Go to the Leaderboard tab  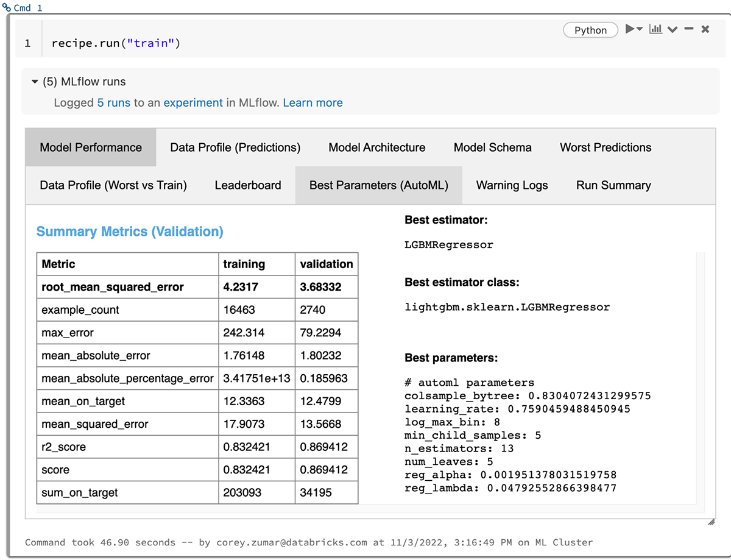coord(248,185)
